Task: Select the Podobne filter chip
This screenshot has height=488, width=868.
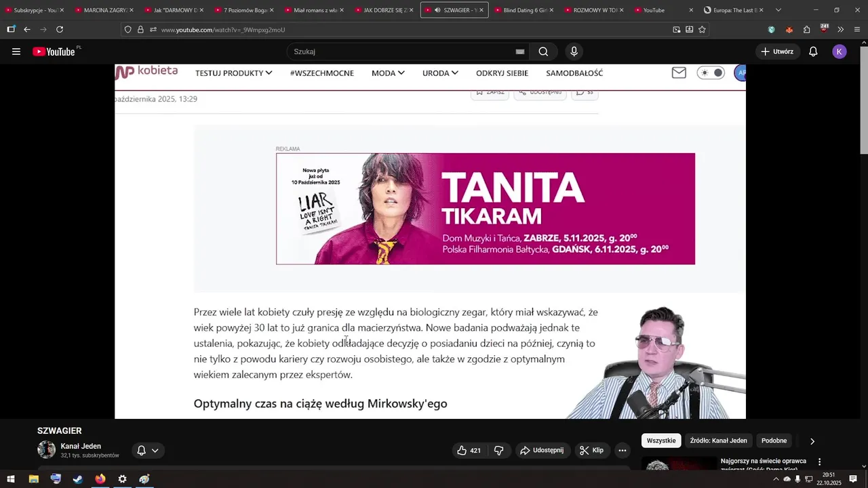Action: coord(774,441)
